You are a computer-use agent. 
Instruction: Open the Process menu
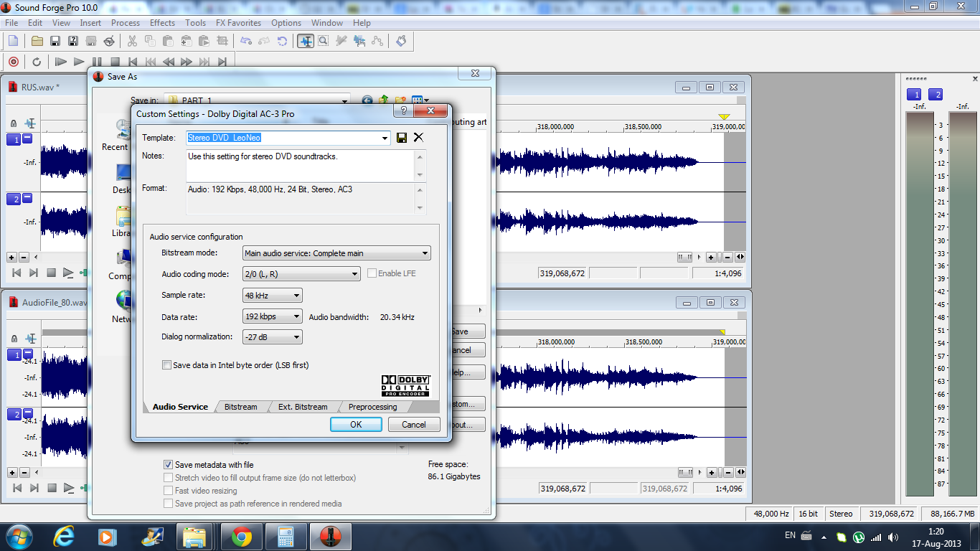coord(126,23)
